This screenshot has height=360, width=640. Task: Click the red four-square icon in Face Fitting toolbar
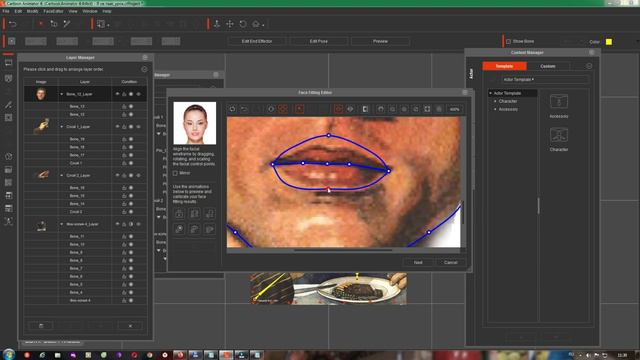[x=283, y=109]
